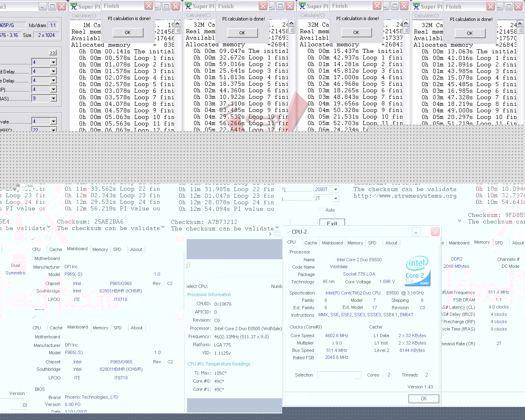Click the Size field showing 2 x 1024

point(46,35)
